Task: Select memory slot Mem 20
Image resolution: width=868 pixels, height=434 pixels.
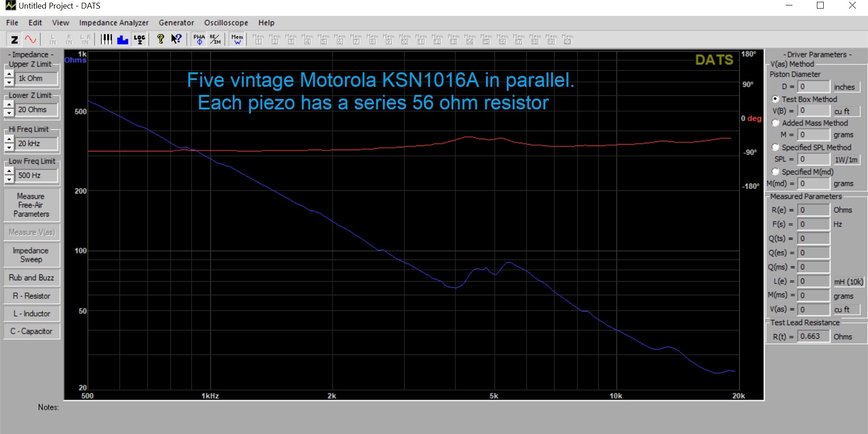Action: click(567, 39)
